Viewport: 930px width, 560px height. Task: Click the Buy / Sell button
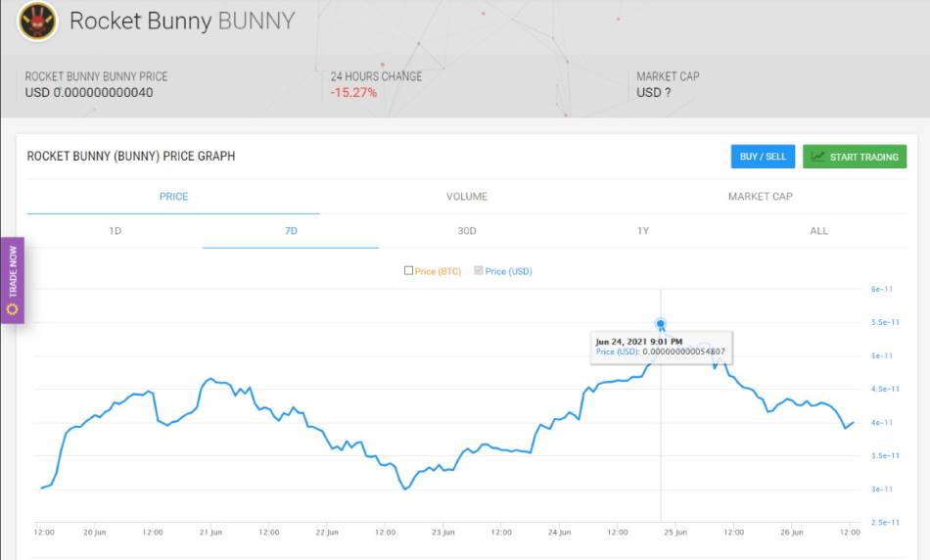click(x=763, y=157)
